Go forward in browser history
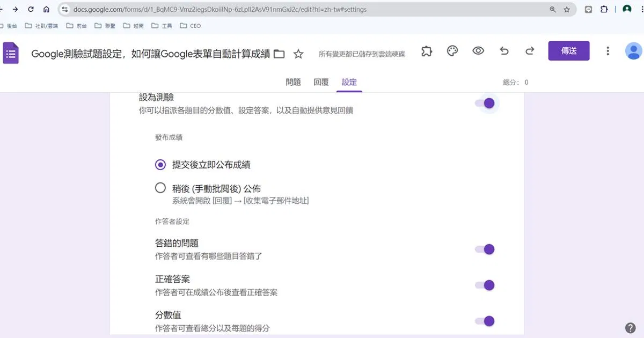Screen dimensions: 644x338 [14, 9]
